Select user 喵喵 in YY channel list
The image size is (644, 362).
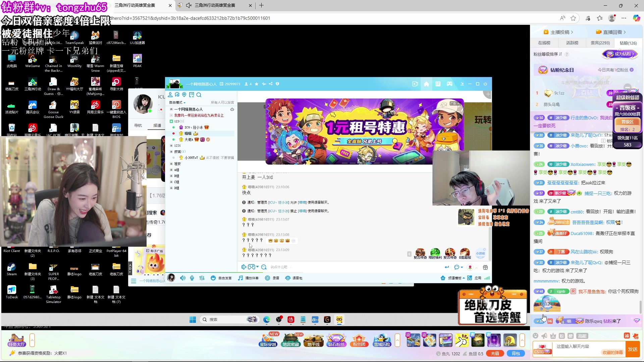pos(188,133)
